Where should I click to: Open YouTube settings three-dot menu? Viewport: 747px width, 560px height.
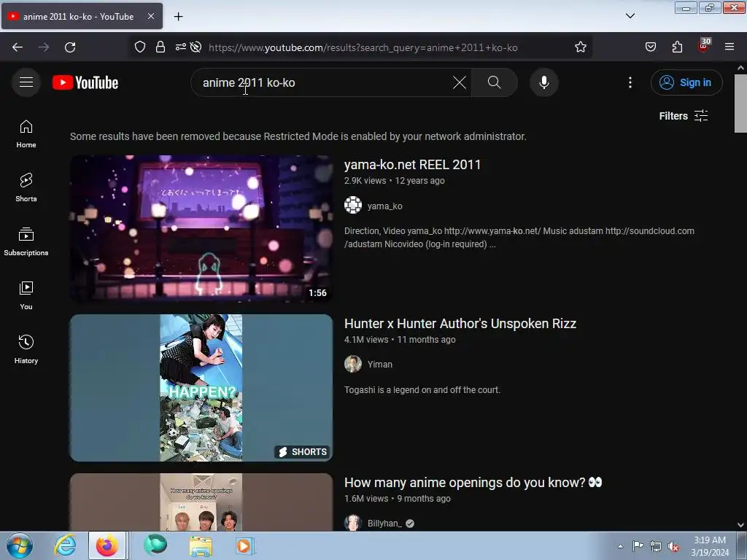tap(630, 82)
